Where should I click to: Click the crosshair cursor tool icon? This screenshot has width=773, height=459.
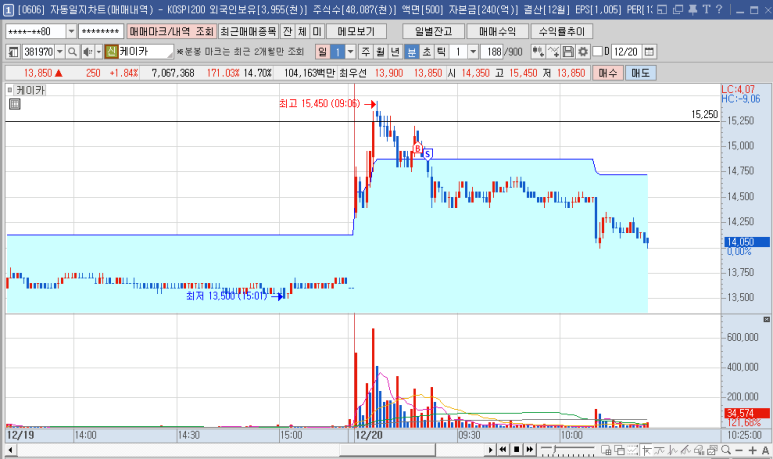(645, 450)
